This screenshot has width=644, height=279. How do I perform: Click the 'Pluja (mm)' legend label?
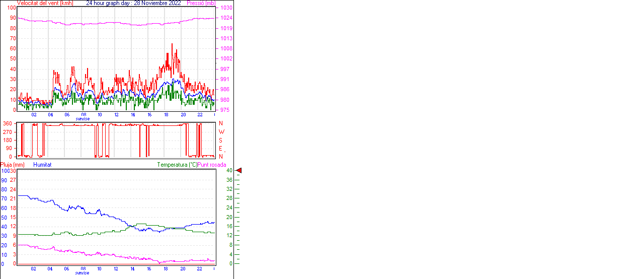click(12, 165)
